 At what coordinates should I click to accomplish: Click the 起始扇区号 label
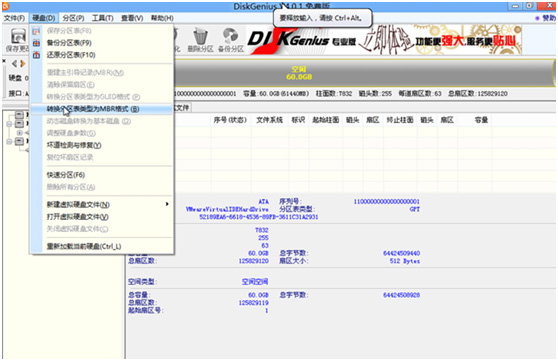(146, 310)
